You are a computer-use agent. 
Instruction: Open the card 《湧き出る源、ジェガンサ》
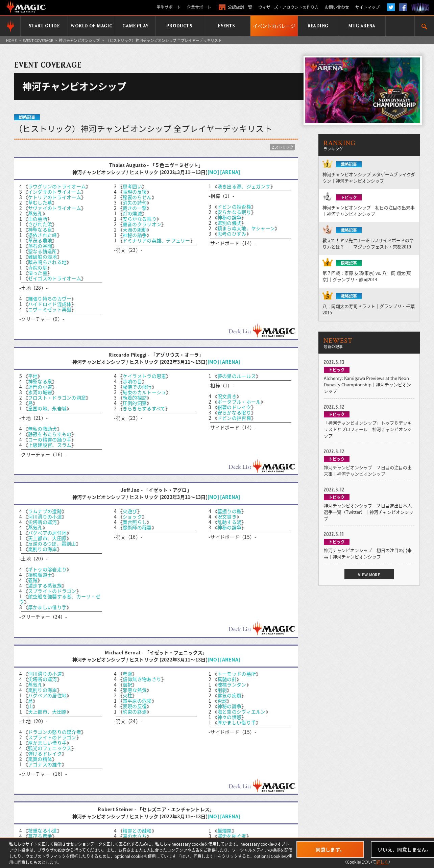[243, 187]
